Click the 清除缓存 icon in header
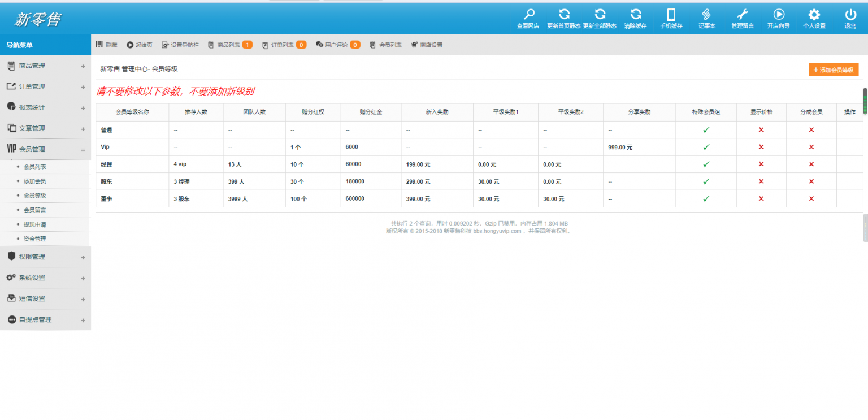Viewport: 868px width, 420px height. [x=636, y=15]
